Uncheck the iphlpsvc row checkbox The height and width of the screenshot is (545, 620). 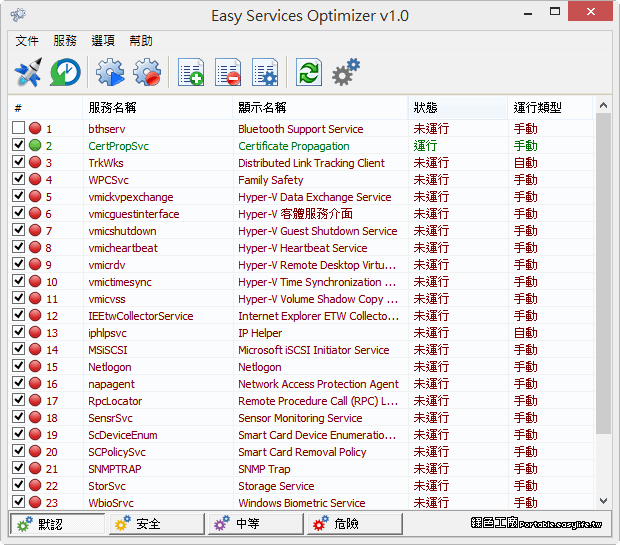point(18,332)
